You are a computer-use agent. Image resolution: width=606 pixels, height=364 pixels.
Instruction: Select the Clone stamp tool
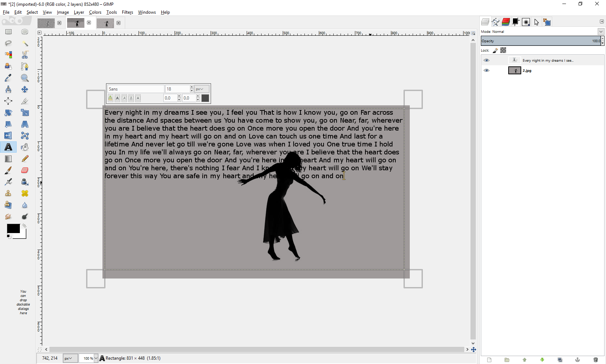coord(8,193)
